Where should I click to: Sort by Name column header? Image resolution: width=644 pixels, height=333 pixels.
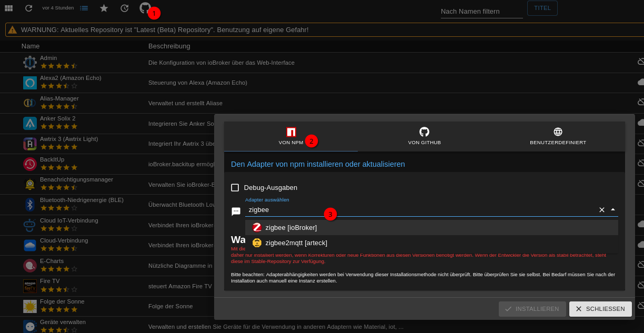pyautogui.click(x=31, y=46)
